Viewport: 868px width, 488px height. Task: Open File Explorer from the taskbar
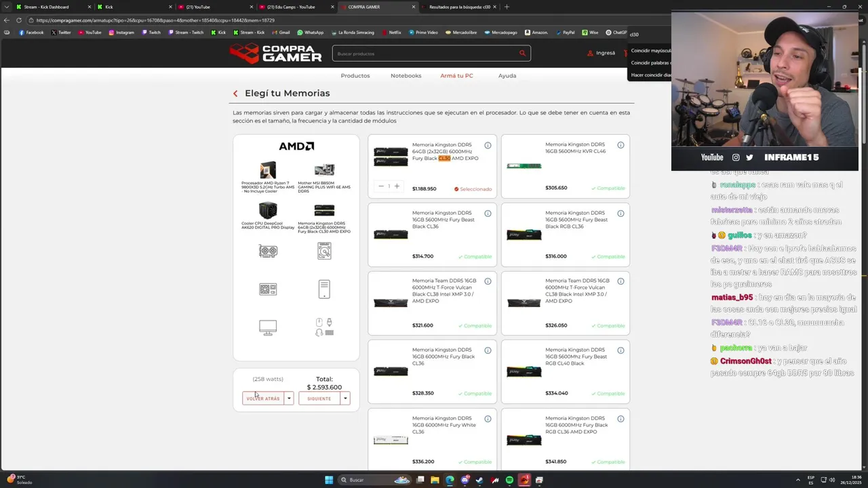tap(435, 480)
